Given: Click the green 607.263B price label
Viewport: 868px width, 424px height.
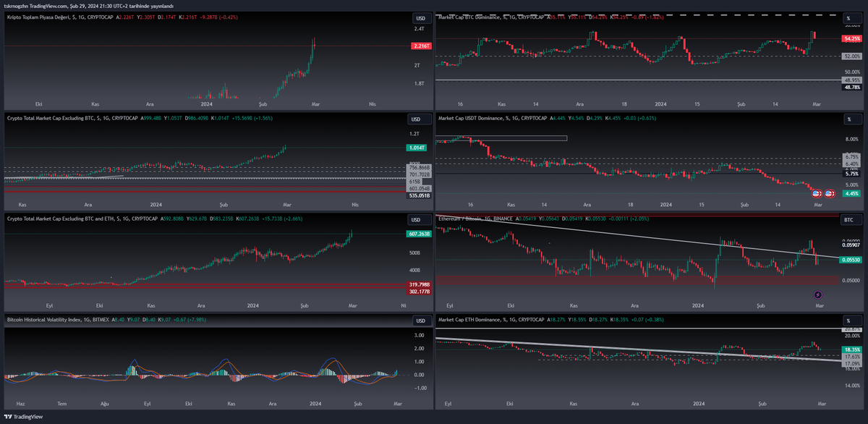Looking at the screenshot, I should coord(420,234).
